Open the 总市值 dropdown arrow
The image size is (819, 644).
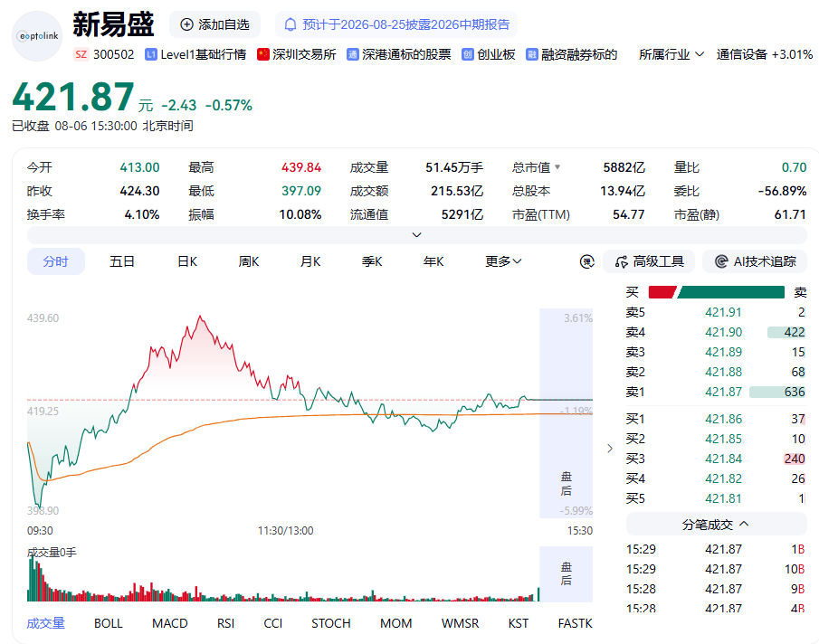pyautogui.click(x=557, y=167)
